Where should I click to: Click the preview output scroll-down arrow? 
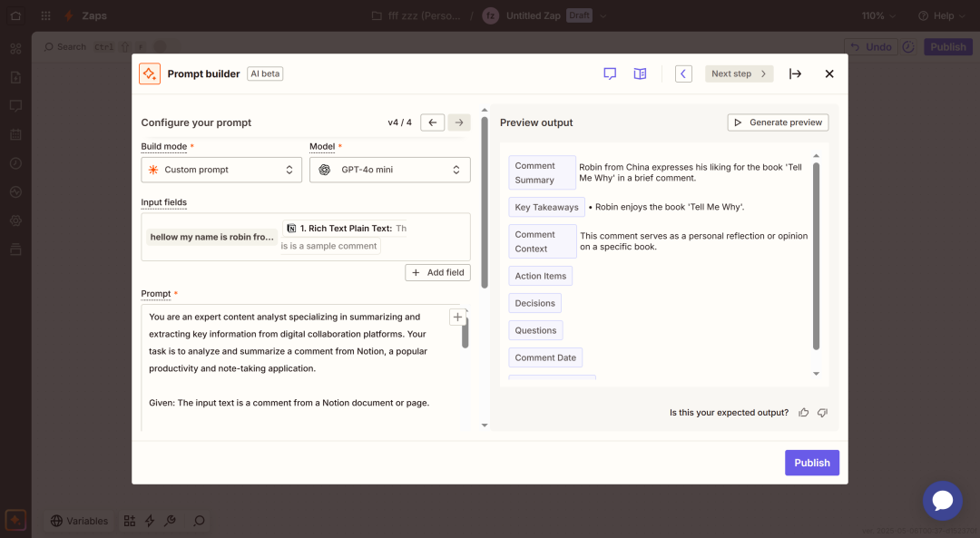point(817,374)
